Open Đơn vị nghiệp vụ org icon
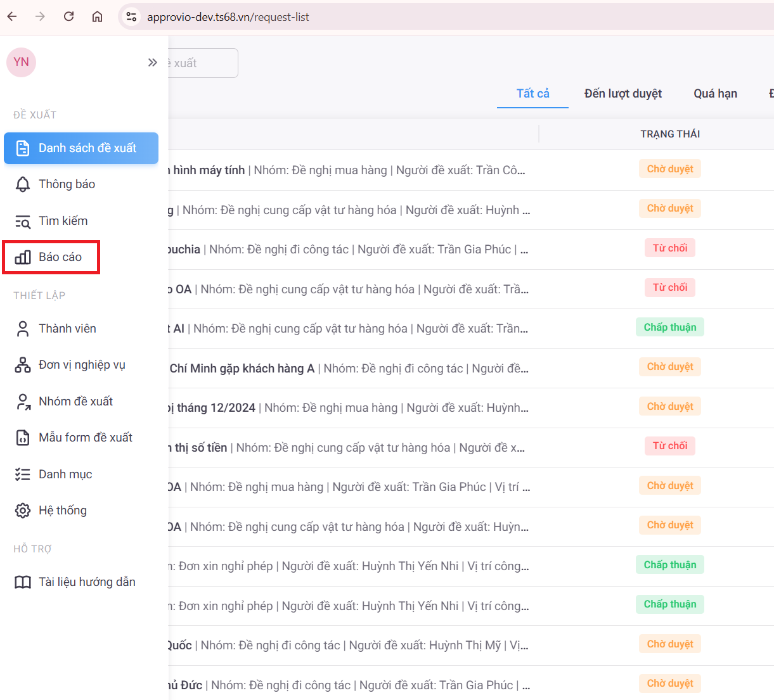774x700 pixels. 23,365
